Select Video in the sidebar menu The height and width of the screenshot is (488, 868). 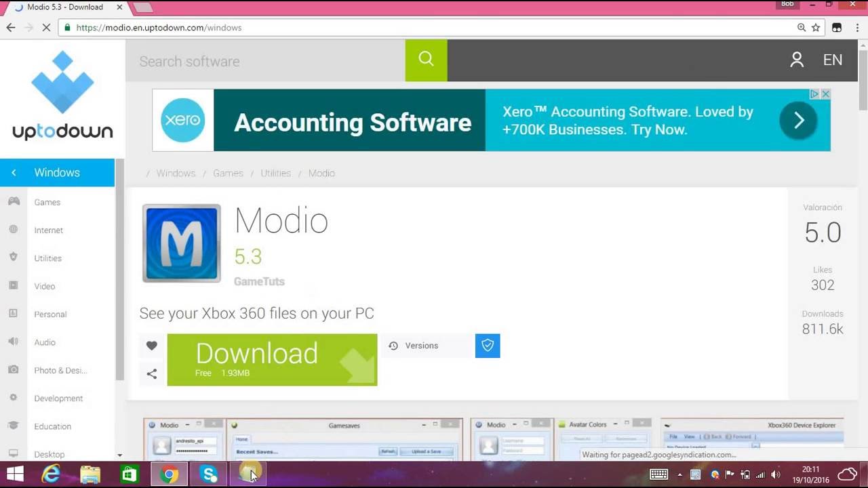coord(45,286)
